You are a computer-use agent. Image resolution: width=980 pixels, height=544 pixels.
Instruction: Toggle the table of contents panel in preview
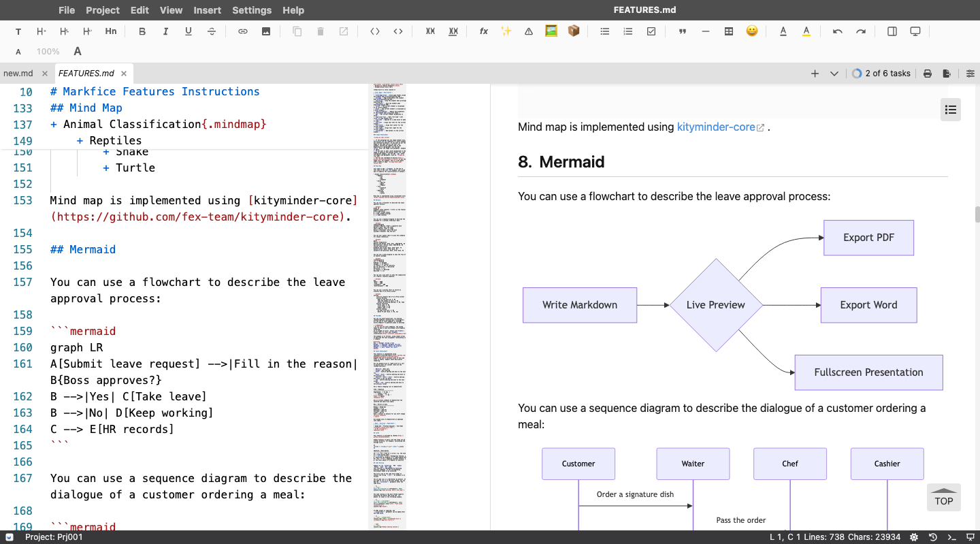point(951,110)
